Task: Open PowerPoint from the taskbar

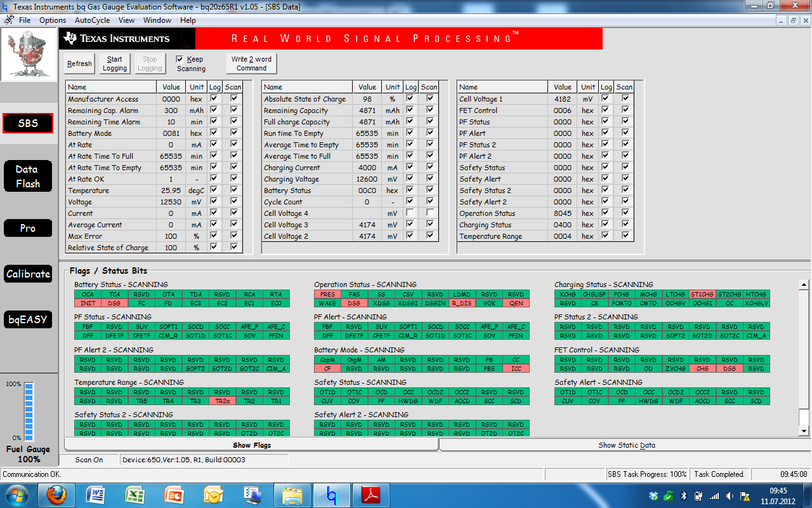Action: pos(174,495)
